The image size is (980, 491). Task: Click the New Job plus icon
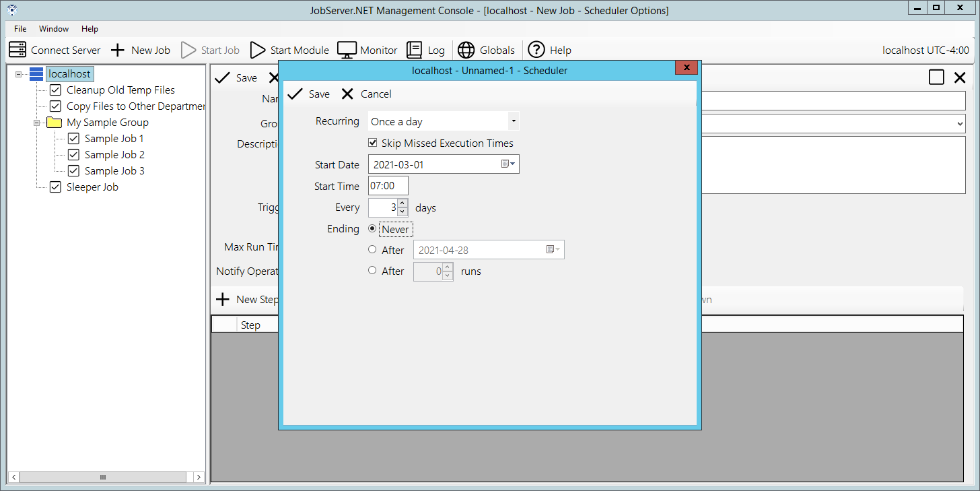[118, 50]
